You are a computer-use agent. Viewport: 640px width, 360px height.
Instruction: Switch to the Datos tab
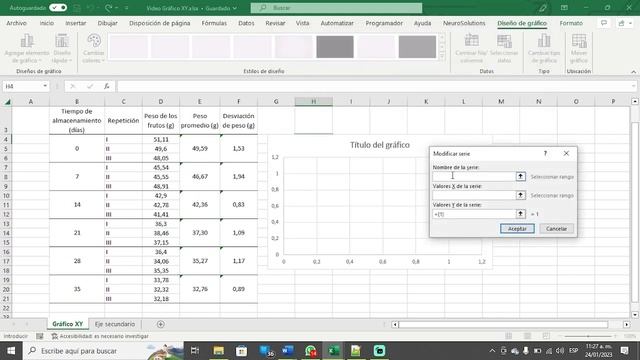246,23
